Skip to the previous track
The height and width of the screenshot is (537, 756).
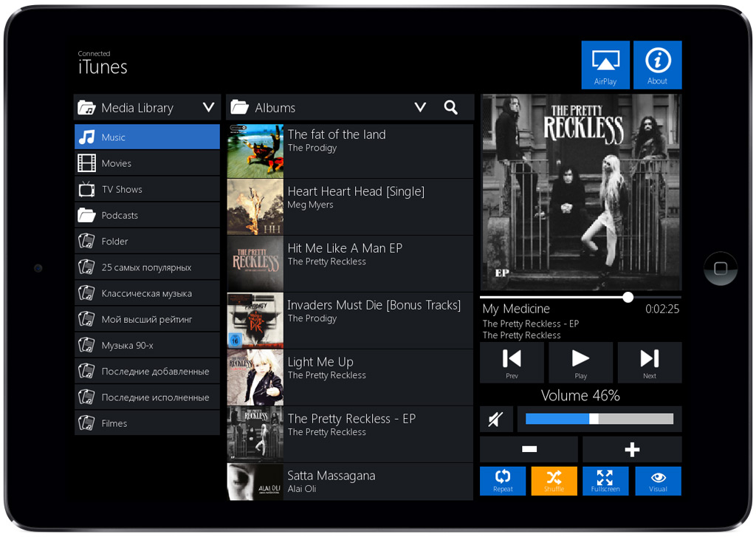pyautogui.click(x=512, y=362)
